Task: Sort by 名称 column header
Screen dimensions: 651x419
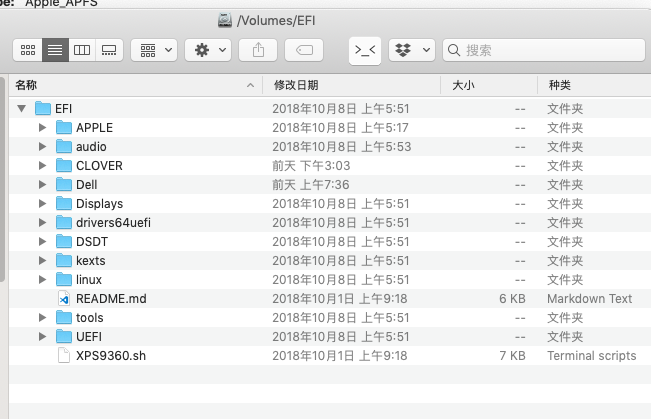Action: 135,86
